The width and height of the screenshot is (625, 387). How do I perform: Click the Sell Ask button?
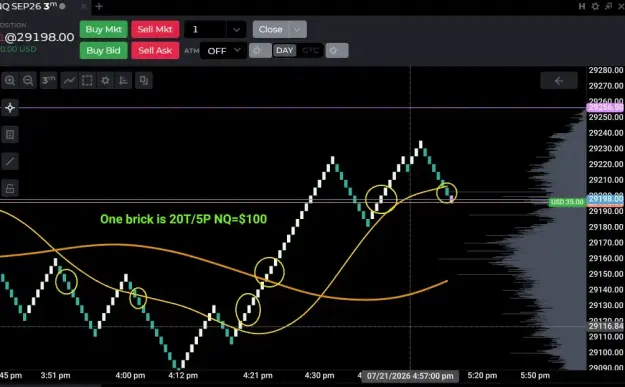tap(155, 51)
